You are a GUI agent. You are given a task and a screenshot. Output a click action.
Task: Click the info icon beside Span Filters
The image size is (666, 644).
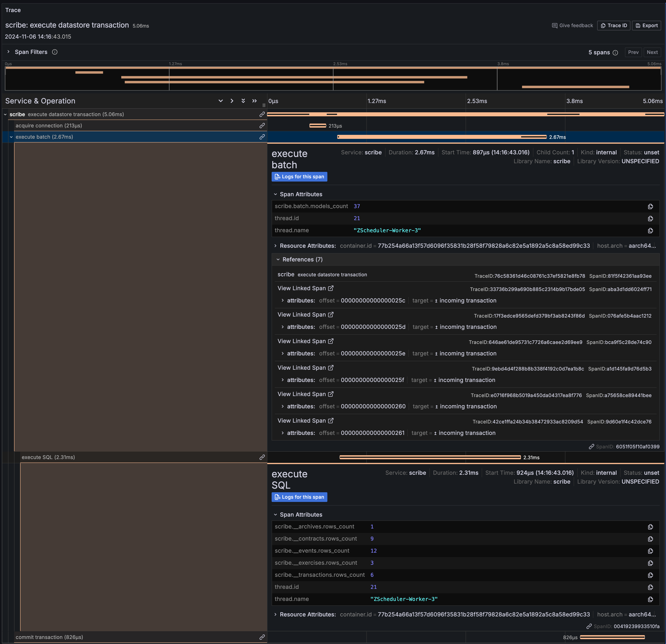click(x=54, y=52)
